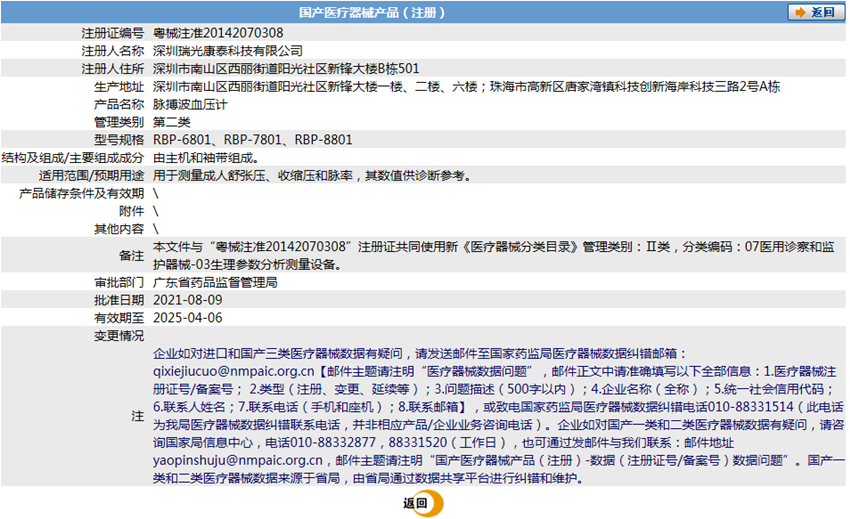
Task: Click the 有效期至 label
Action: [x=119, y=318]
